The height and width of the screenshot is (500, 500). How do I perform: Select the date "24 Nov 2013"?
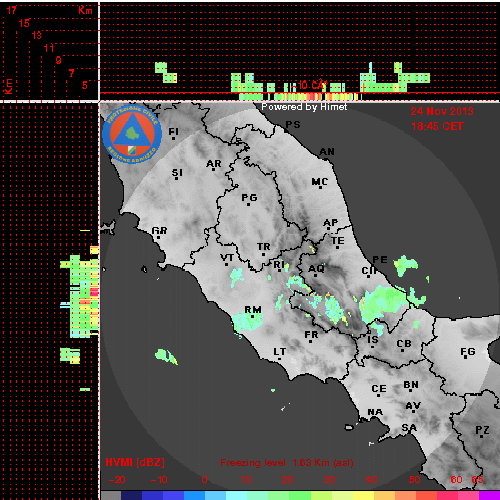[x=442, y=111]
